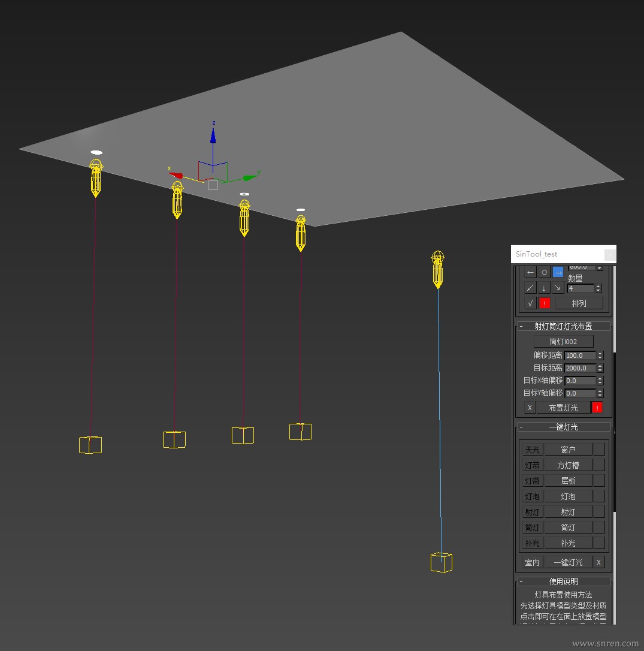
Task: Toggle the left 补光 button
Action: point(533,543)
